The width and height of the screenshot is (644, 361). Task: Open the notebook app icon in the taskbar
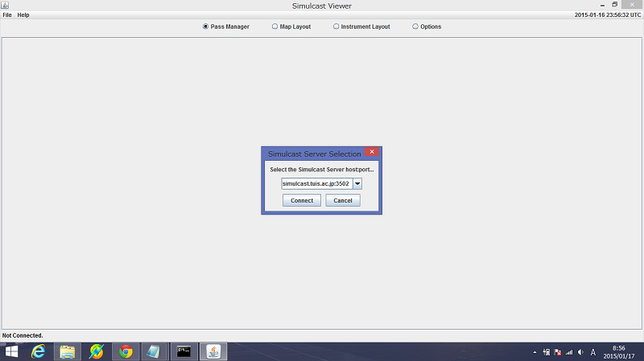[154, 351]
